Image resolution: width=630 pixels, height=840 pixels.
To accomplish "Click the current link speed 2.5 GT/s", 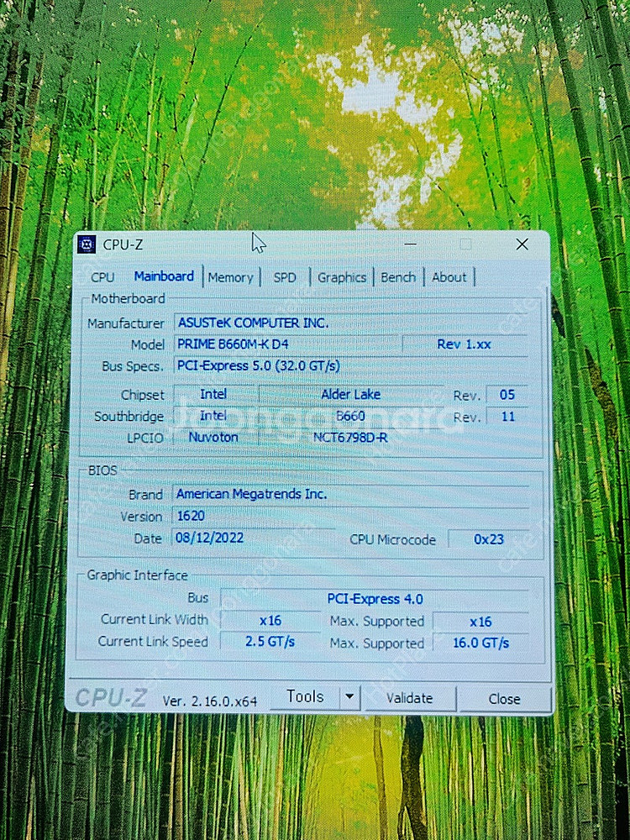I will click(270, 642).
